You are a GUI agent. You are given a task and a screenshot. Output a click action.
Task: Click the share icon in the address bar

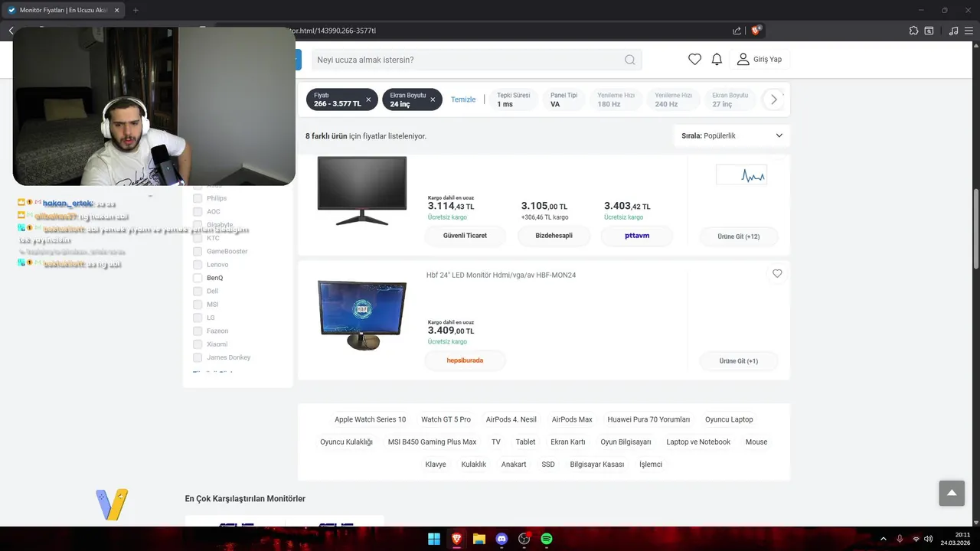[737, 31]
